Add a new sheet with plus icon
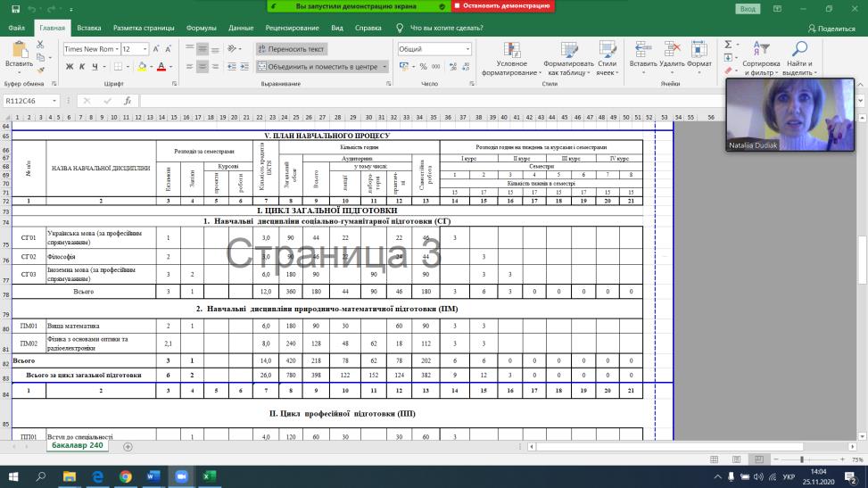This screenshot has height=488, width=868. [x=128, y=446]
